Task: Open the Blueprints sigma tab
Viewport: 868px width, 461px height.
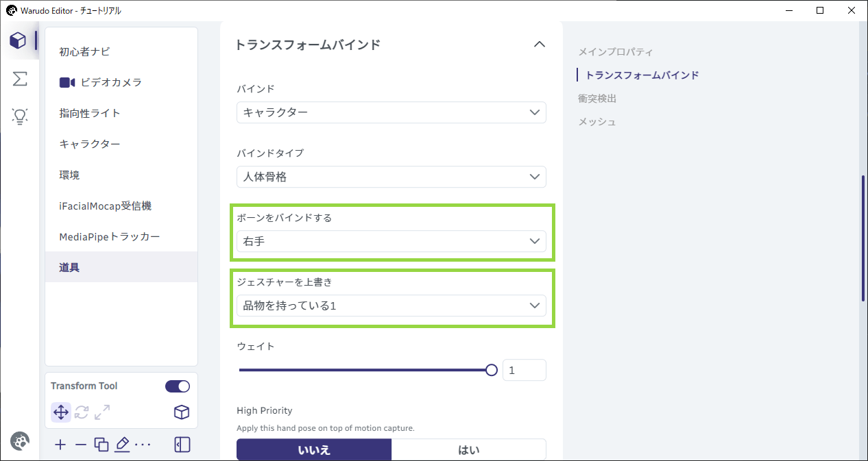Action: (x=20, y=79)
